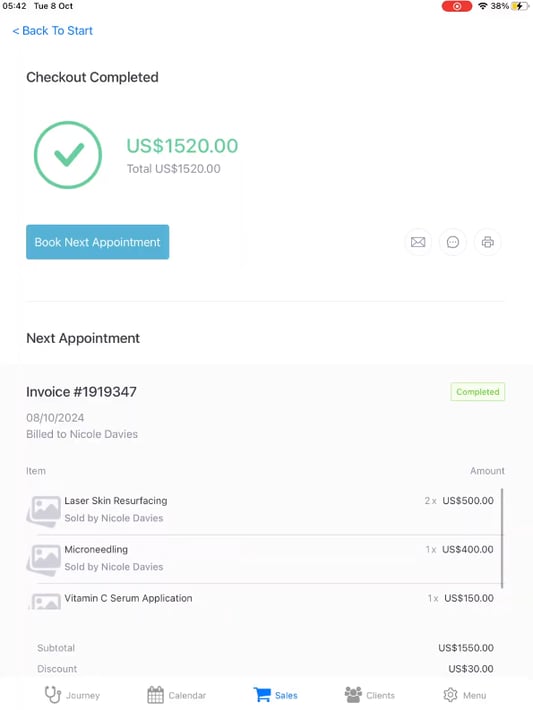Viewport: 533px width, 710px height.
Task: Click Back To Start link
Action: click(53, 31)
